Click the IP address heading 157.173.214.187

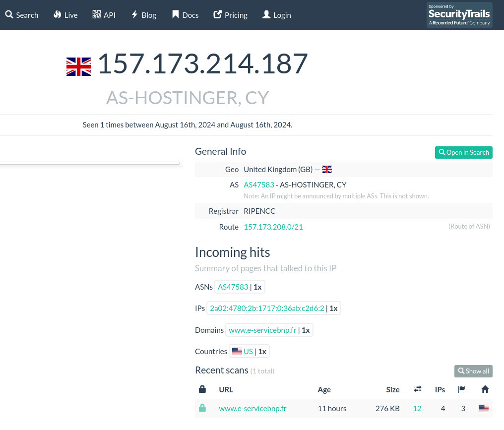pyautogui.click(x=203, y=63)
